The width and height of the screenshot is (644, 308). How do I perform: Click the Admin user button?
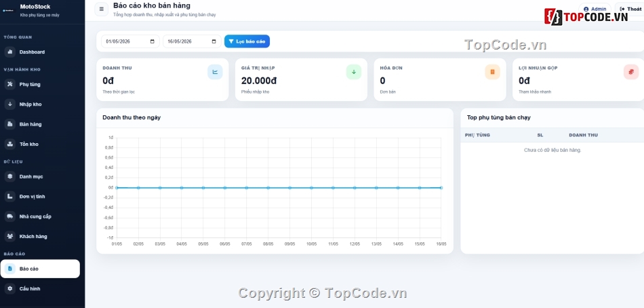[595, 9]
